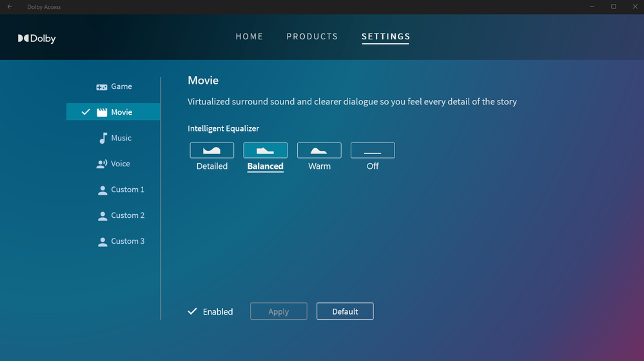Open the Custom 3 profile label

(128, 241)
